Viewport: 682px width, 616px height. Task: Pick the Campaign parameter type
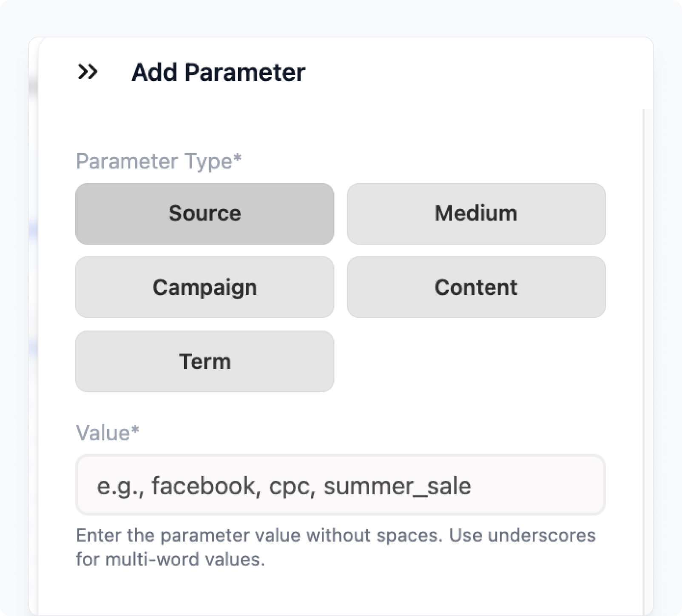point(205,287)
